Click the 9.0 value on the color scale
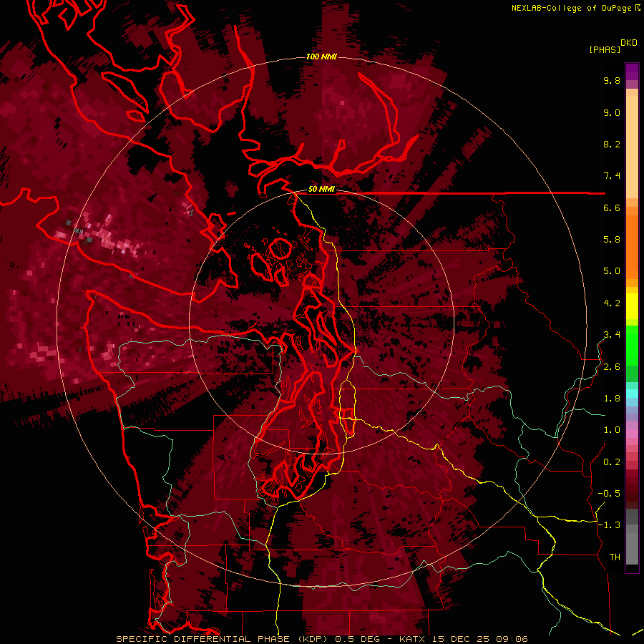Viewport: 644px width, 644px height. point(612,112)
